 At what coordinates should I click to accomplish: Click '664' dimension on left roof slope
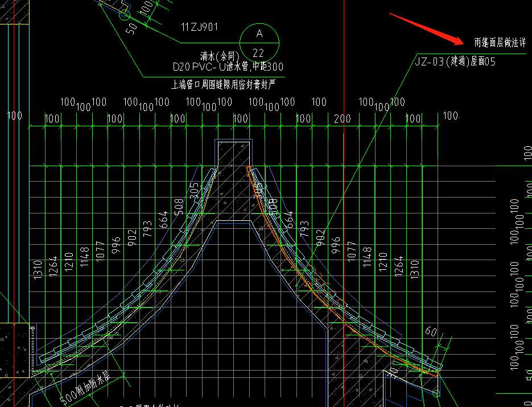click(x=163, y=220)
